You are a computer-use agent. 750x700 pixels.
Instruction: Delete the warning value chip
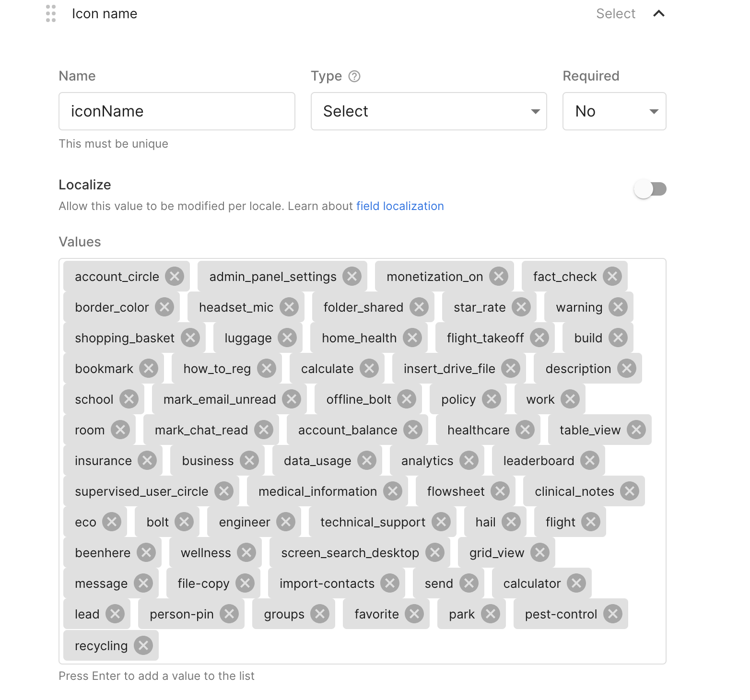[x=618, y=307]
